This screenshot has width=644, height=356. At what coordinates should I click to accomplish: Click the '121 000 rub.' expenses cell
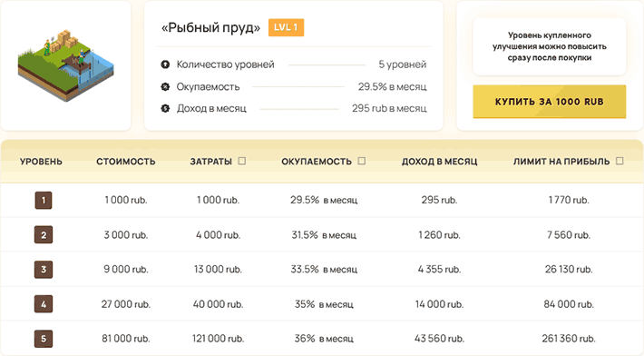coord(218,339)
